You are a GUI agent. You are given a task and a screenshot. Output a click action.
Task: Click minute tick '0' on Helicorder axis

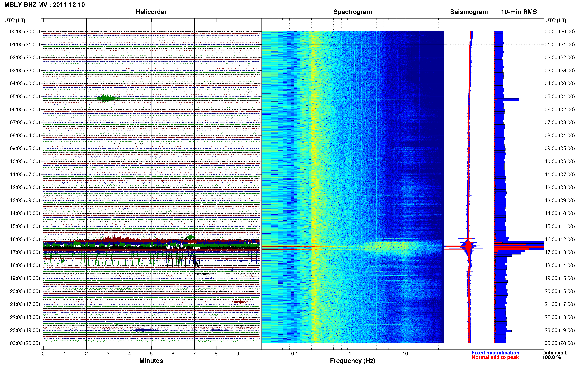pos(43,354)
